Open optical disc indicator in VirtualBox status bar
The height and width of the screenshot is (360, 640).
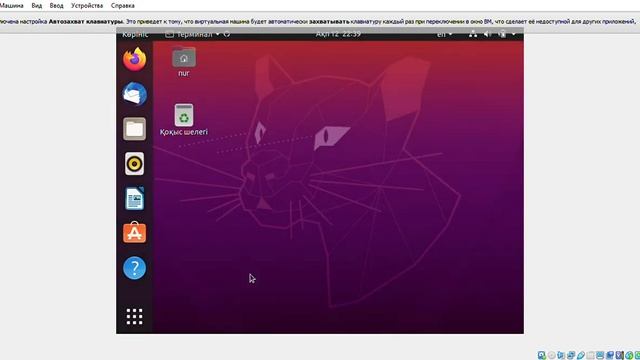tap(552, 355)
